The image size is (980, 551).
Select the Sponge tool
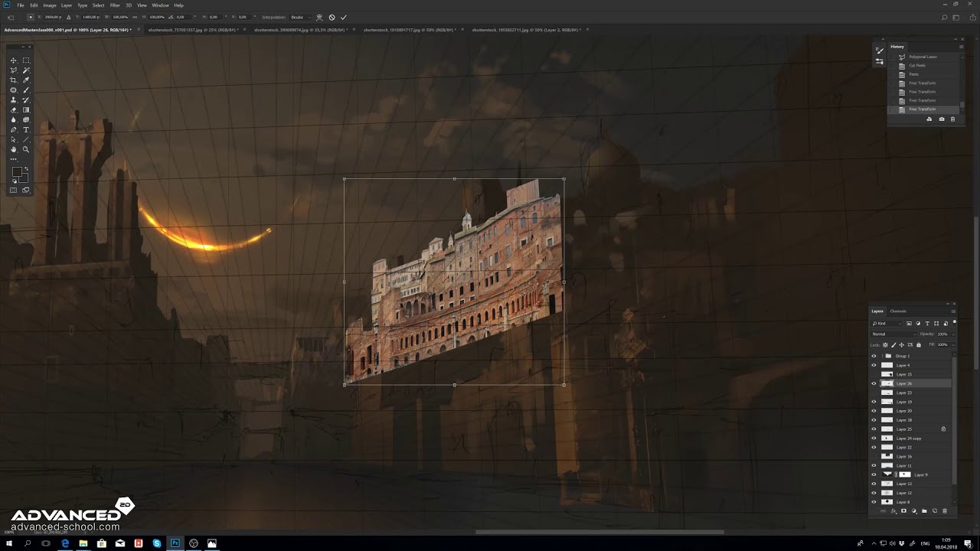pyautogui.click(x=26, y=120)
